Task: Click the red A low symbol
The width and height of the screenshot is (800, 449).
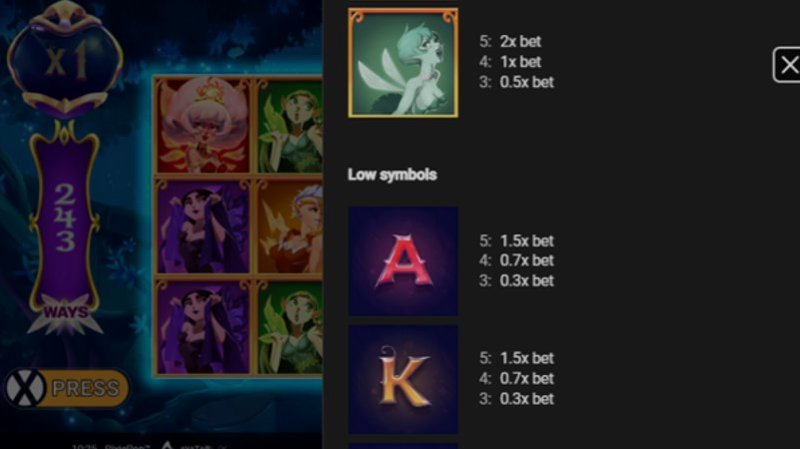Action: click(403, 261)
